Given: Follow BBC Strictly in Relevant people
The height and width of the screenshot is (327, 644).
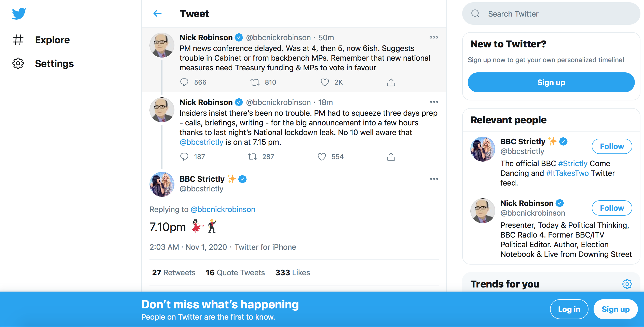Looking at the screenshot, I should [612, 146].
